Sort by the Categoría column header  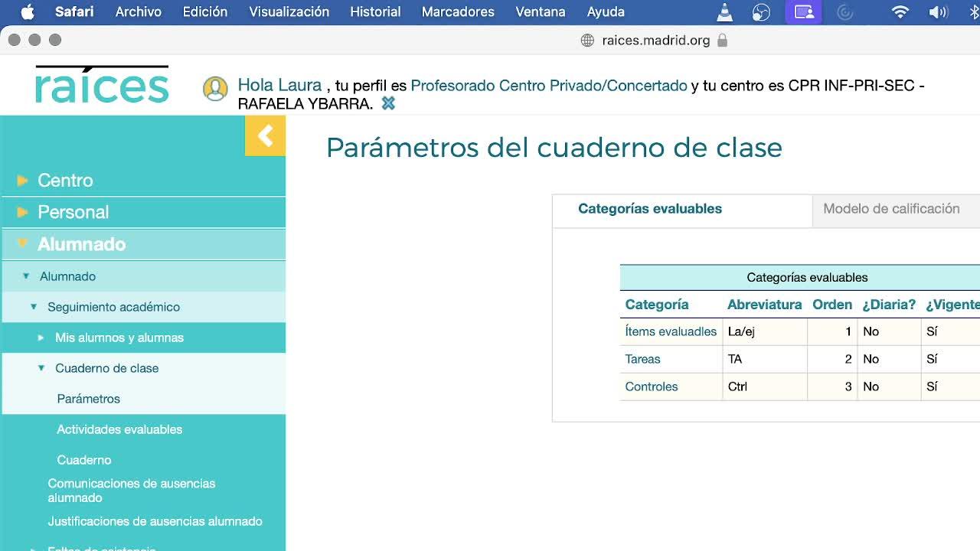point(657,305)
